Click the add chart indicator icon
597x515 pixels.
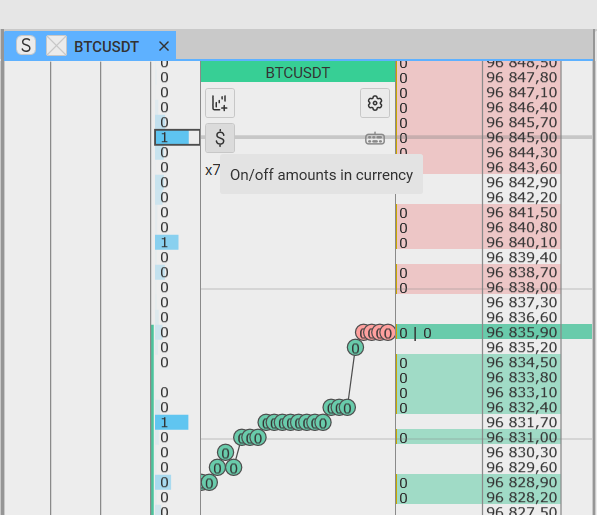(220, 103)
